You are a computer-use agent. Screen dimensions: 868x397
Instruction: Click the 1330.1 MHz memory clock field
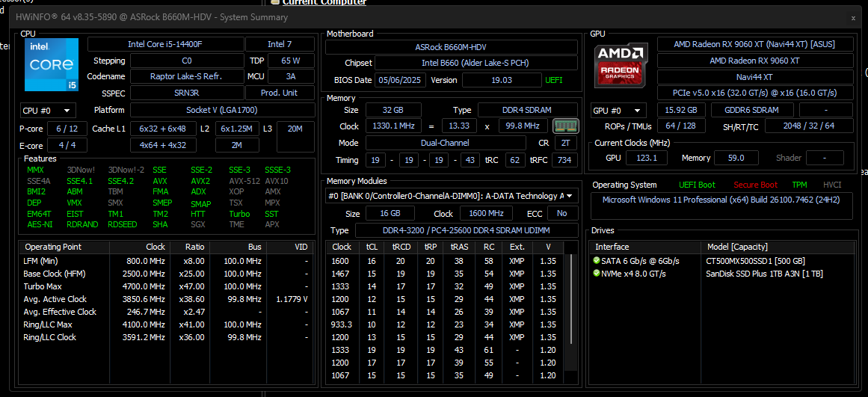[x=393, y=126]
